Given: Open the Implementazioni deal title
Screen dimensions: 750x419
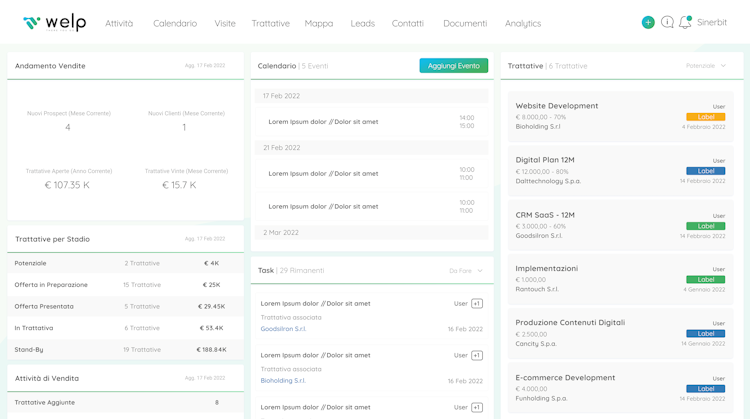Looking at the screenshot, I should coord(547,268).
